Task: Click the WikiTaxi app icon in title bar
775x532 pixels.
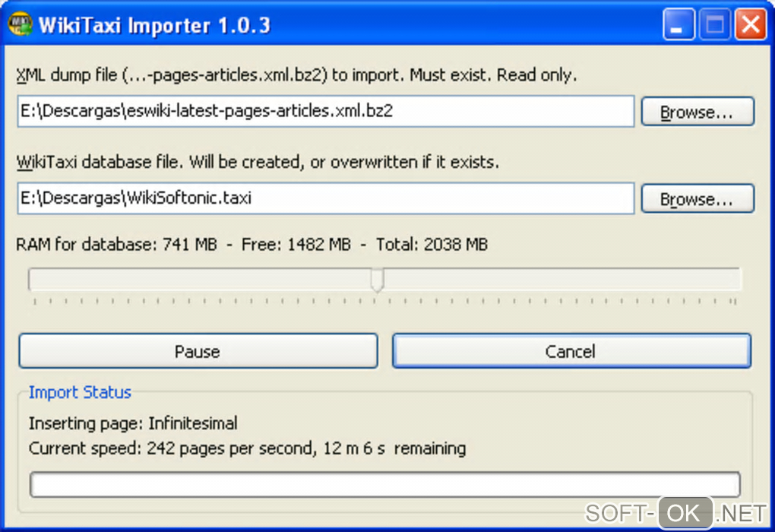Action: click(21, 24)
